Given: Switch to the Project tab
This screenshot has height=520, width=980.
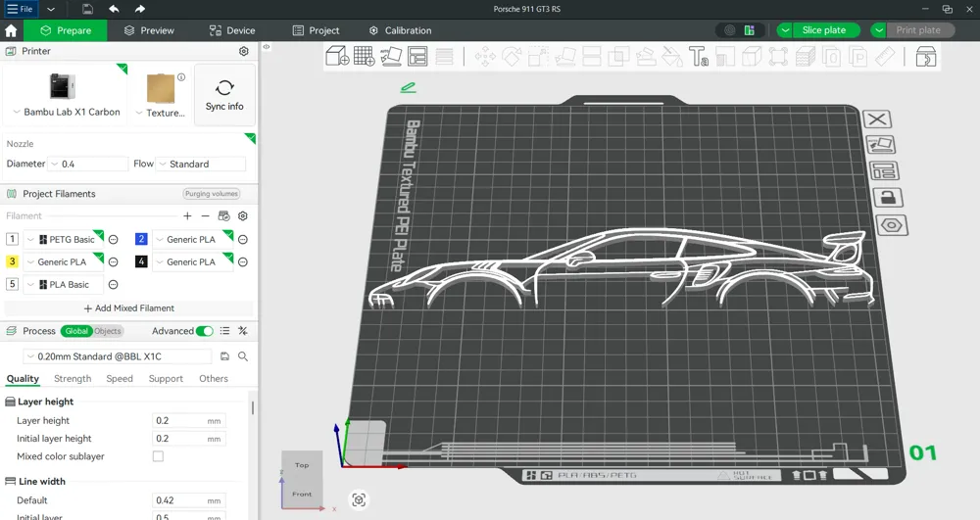Looking at the screenshot, I should tap(317, 30).
